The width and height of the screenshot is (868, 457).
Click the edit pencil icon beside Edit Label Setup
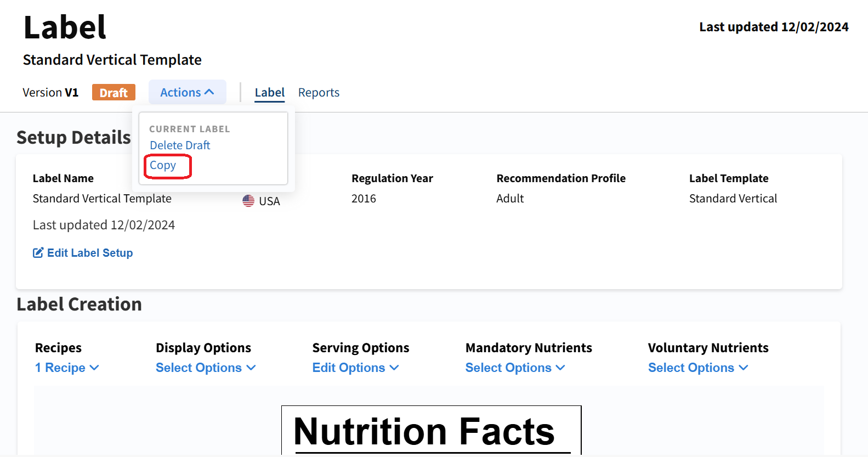click(37, 252)
